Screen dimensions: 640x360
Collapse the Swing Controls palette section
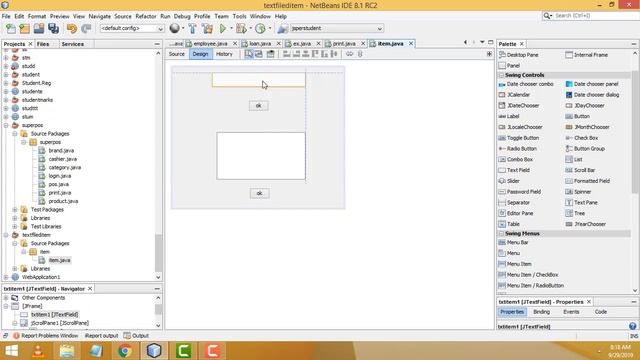pos(501,75)
